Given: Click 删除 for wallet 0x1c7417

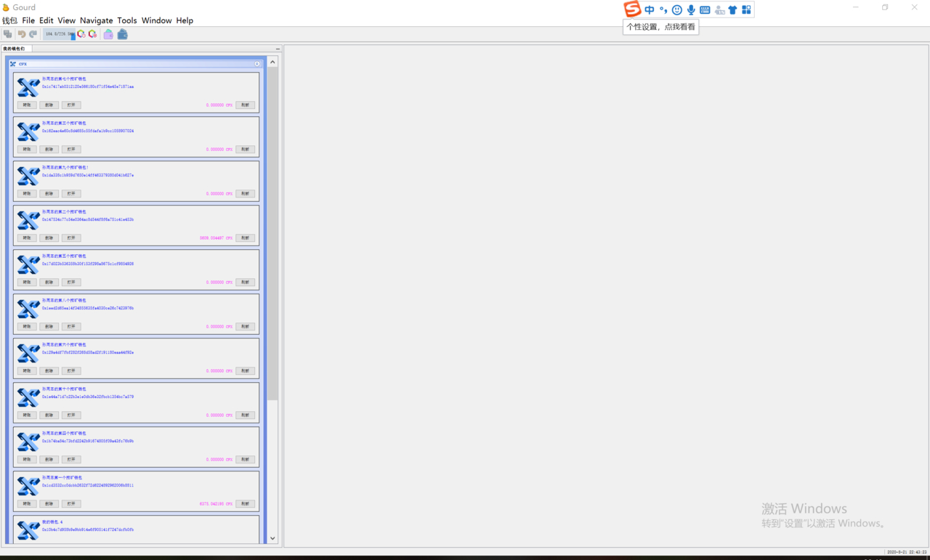Looking at the screenshot, I should click(x=49, y=105).
